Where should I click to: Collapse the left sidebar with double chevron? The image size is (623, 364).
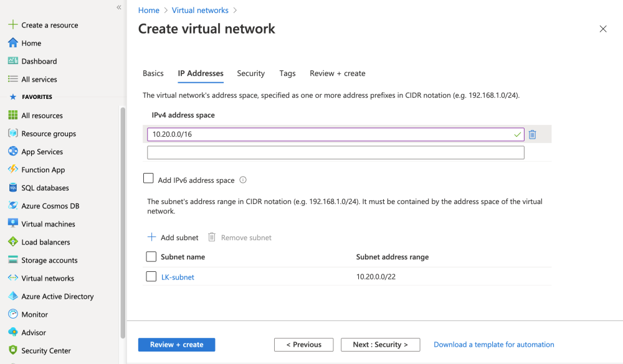coord(118,7)
